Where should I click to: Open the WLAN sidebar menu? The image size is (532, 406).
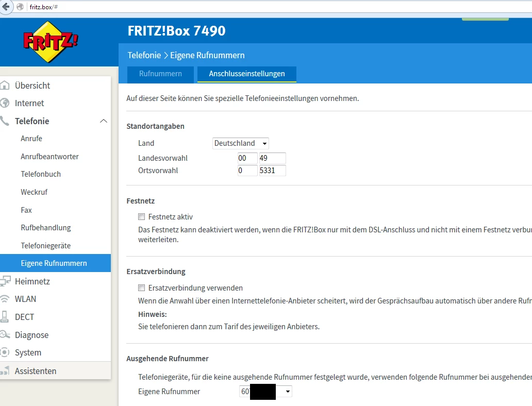(25, 299)
